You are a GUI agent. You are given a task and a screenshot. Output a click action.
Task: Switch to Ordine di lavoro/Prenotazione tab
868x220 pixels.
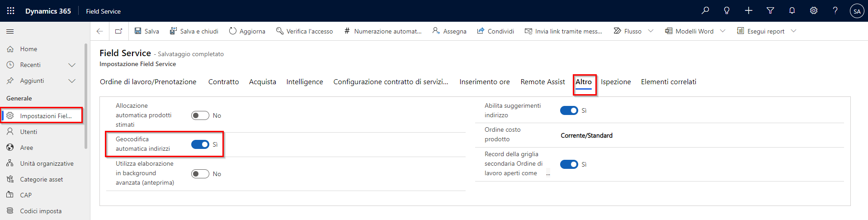[x=148, y=82]
